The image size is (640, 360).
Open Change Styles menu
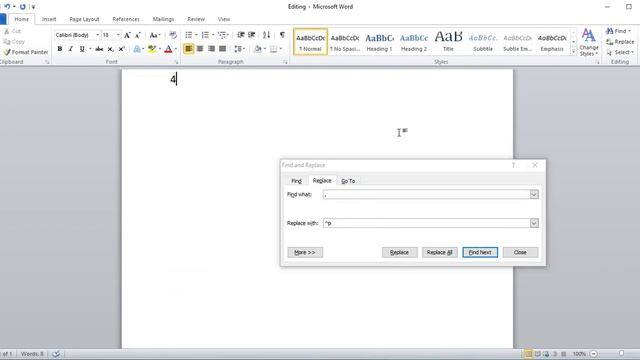(589, 42)
